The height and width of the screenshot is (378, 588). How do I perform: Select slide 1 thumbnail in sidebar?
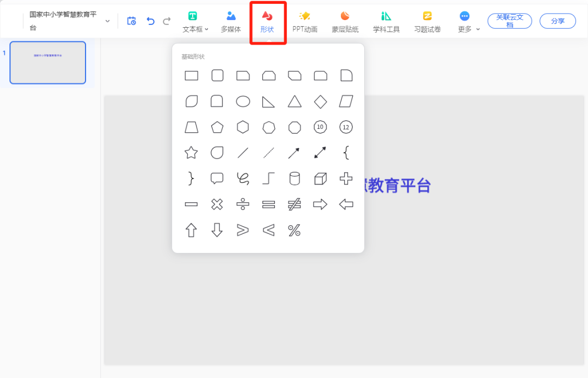(47, 62)
